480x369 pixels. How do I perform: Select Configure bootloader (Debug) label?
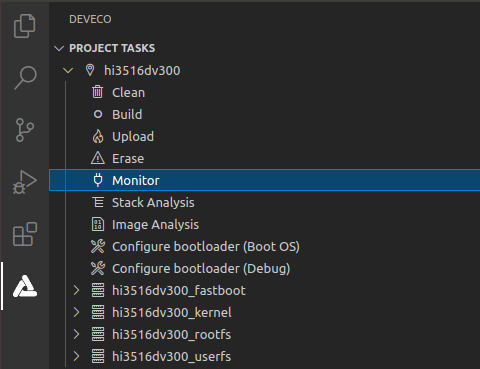[201, 269]
